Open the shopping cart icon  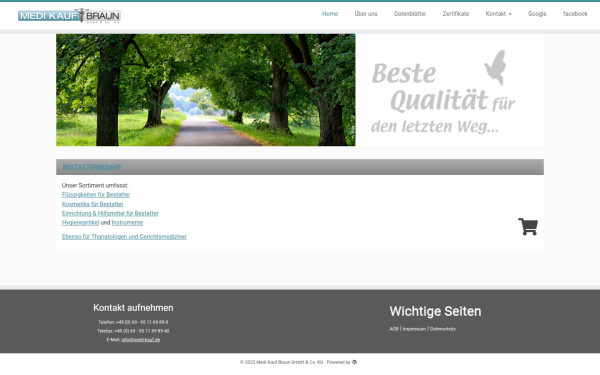(x=528, y=227)
